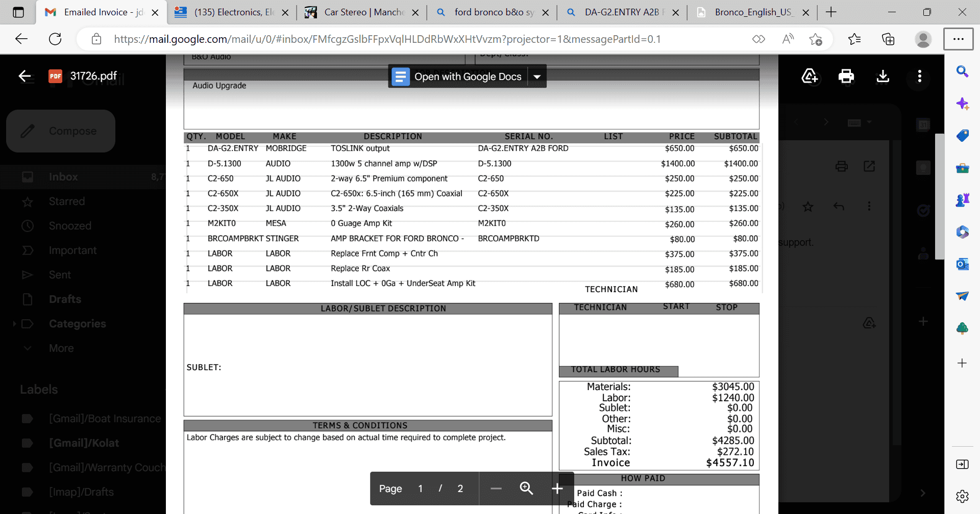This screenshot has height=514, width=980.
Task: Click the browser page scrollbar
Action: [940, 197]
